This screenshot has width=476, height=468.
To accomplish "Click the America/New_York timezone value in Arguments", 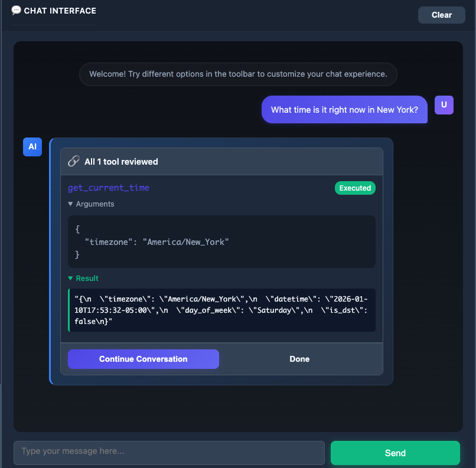I will point(185,242).
